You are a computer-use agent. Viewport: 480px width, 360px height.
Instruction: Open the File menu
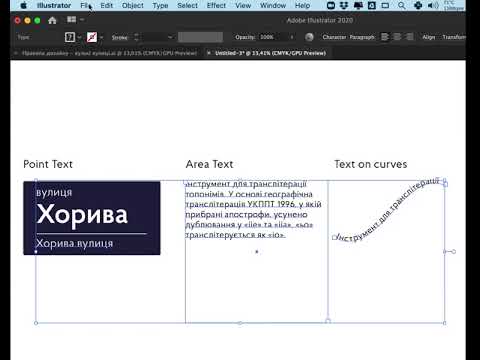(85, 6)
